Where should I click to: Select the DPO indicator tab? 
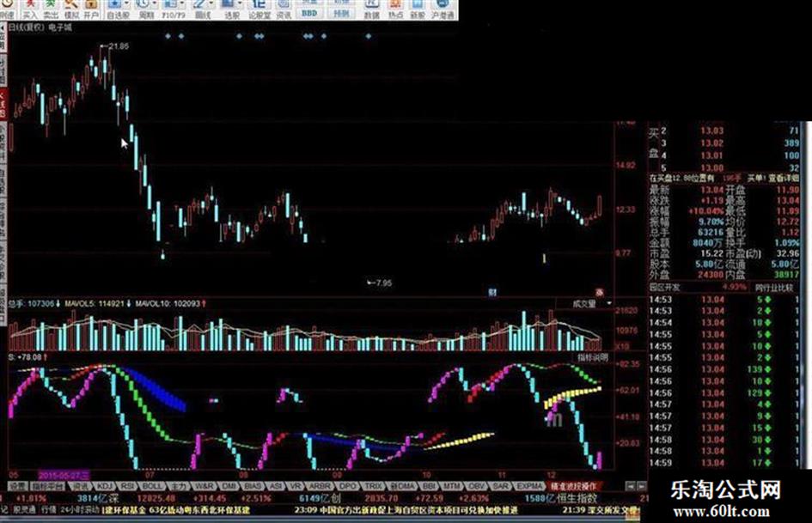point(347,486)
